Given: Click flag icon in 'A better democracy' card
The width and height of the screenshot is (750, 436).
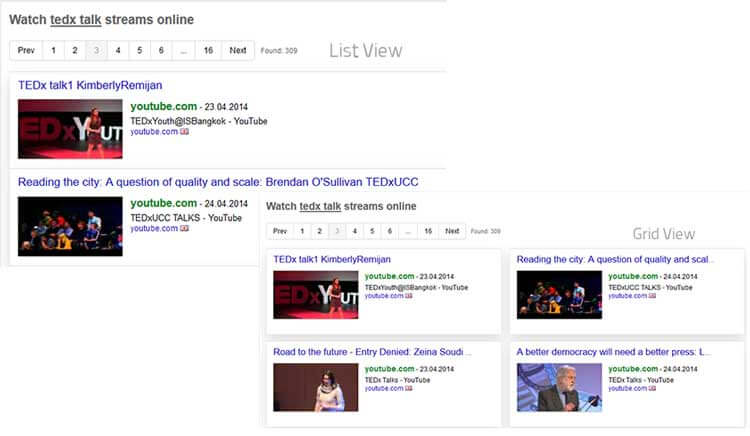Looking at the screenshot, I should pyautogui.click(x=652, y=388).
